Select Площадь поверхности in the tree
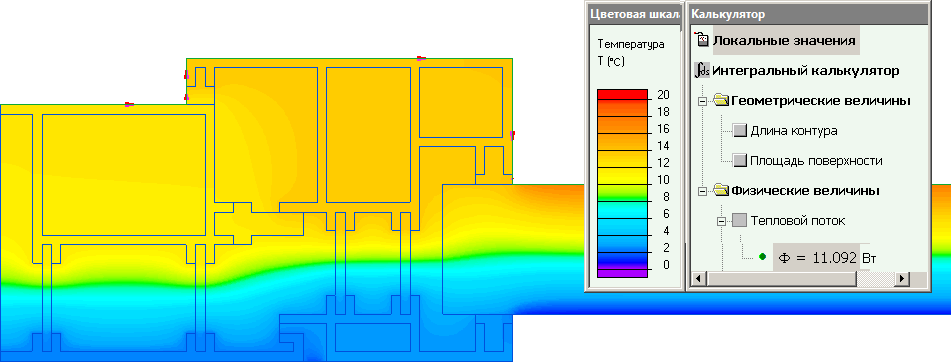 coord(816,161)
